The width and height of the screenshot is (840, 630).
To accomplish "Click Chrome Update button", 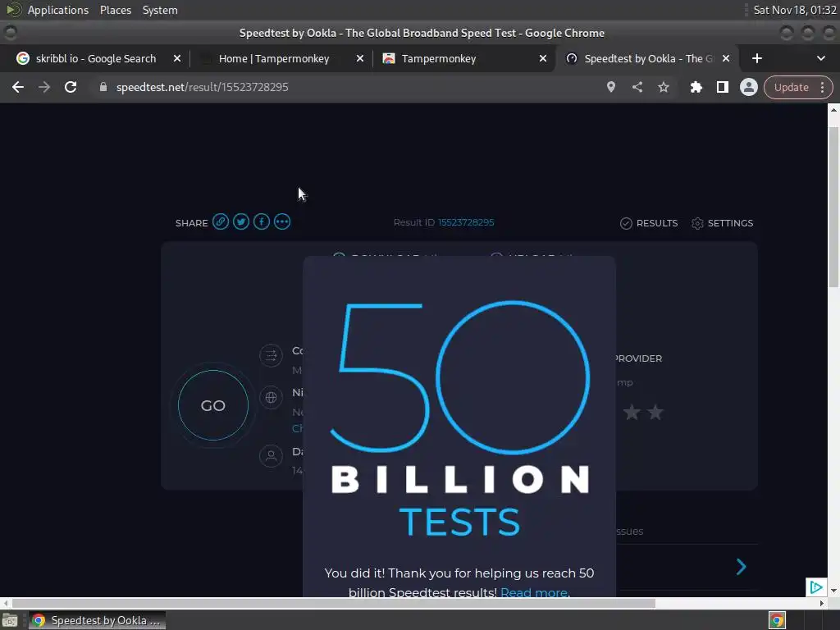I will point(792,87).
